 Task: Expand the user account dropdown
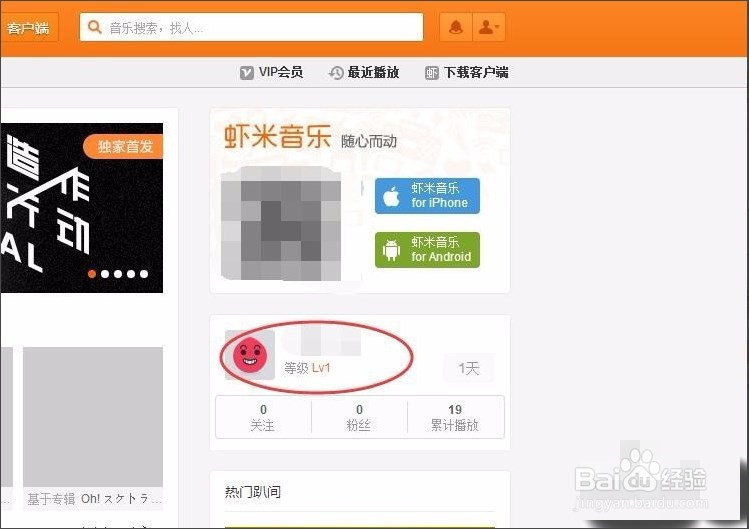489,27
